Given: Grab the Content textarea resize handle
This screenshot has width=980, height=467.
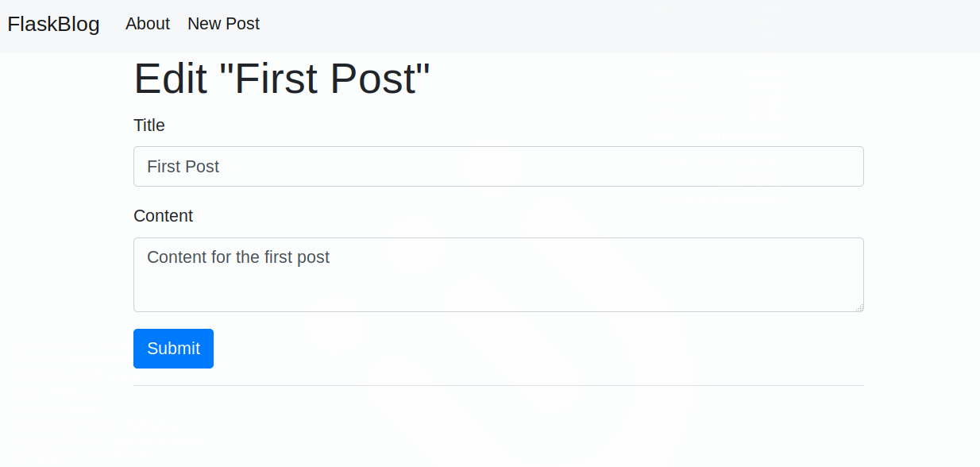Looking at the screenshot, I should (859, 307).
